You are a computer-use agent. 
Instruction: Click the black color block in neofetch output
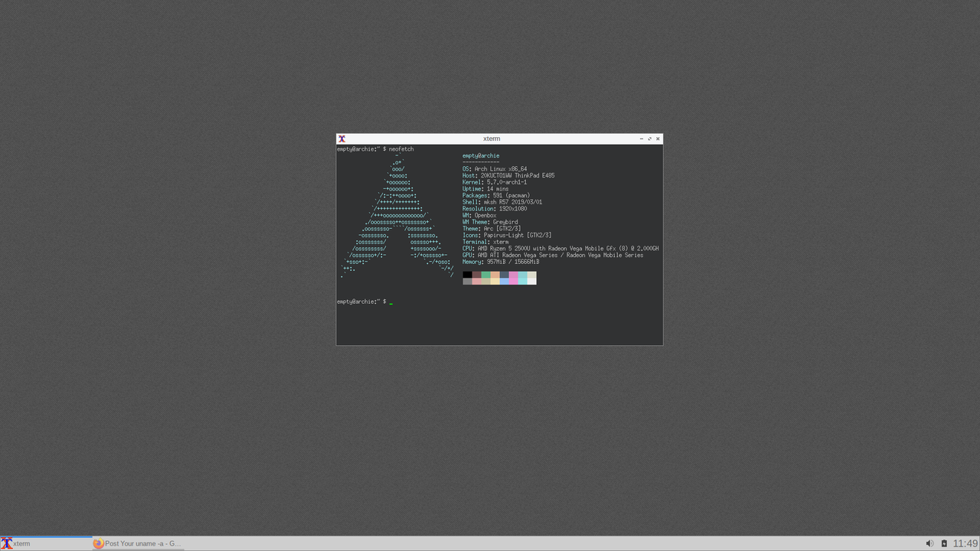[467, 275]
